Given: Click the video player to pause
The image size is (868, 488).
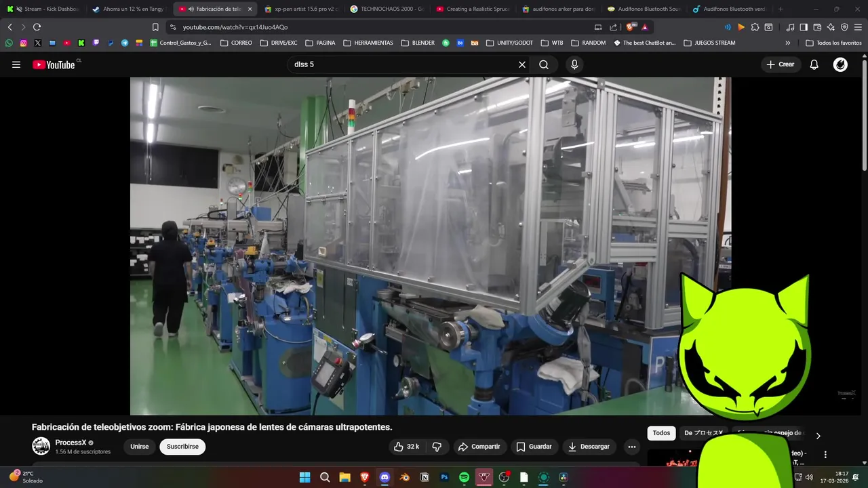Looking at the screenshot, I should pyautogui.click(x=430, y=245).
